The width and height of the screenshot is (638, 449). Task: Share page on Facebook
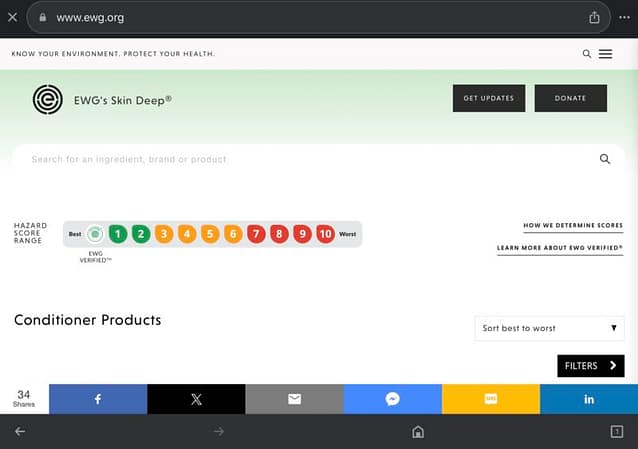[98, 399]
